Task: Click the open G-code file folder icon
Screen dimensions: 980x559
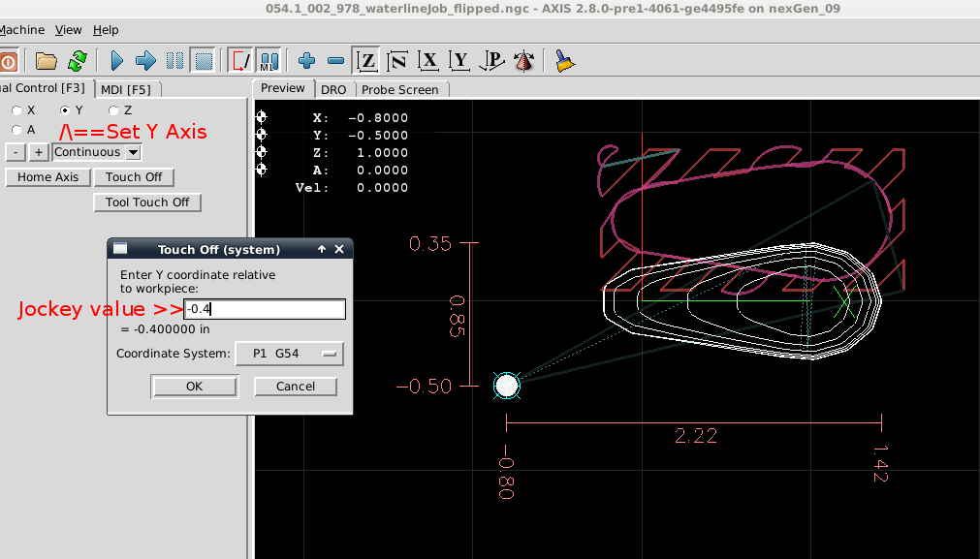Action: pyautogui.click(x=46, y=61)
